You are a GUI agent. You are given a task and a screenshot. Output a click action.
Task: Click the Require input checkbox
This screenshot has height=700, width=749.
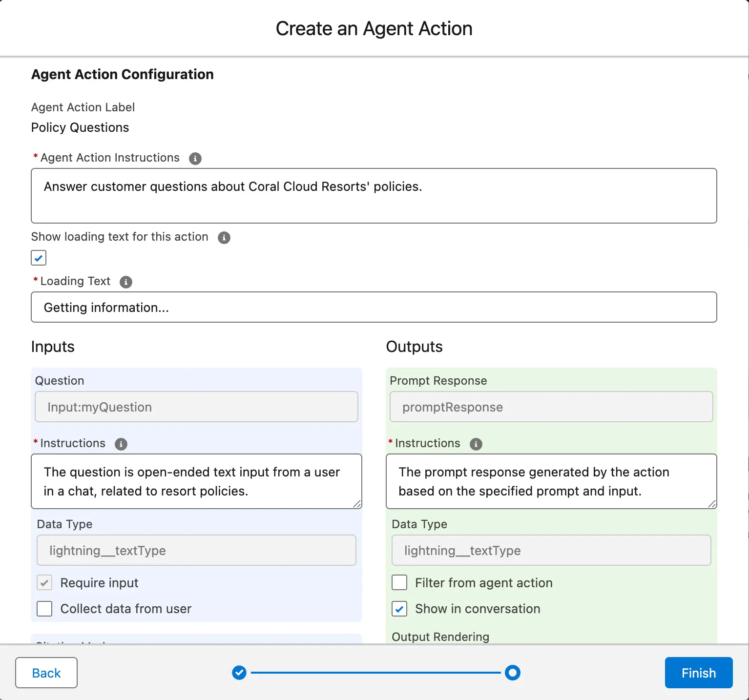[x=44, y=583]
